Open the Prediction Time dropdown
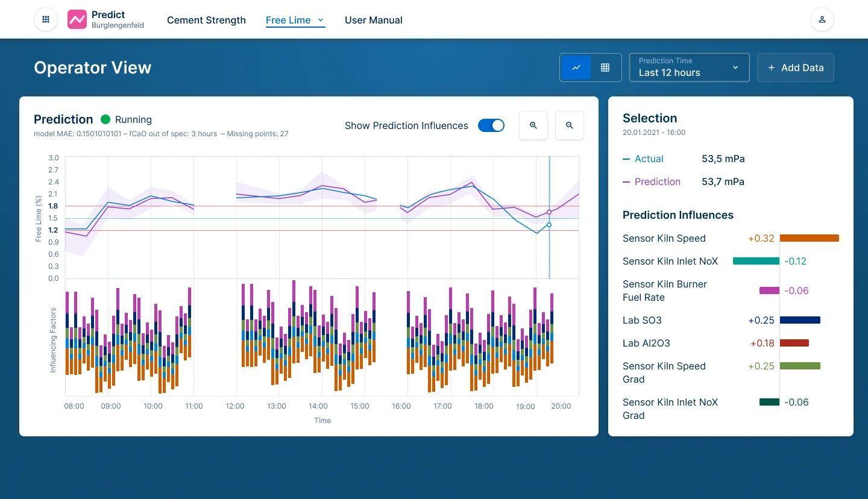 689,67
